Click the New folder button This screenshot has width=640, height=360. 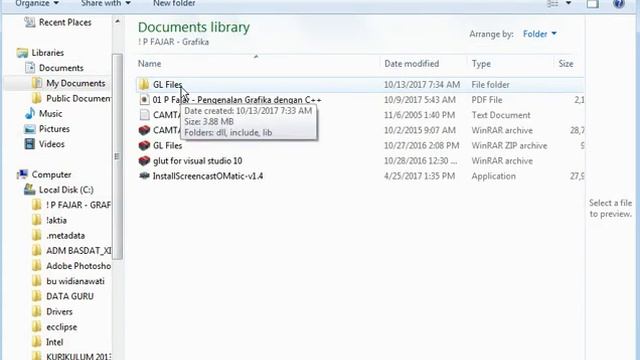[x=174, y=3]
